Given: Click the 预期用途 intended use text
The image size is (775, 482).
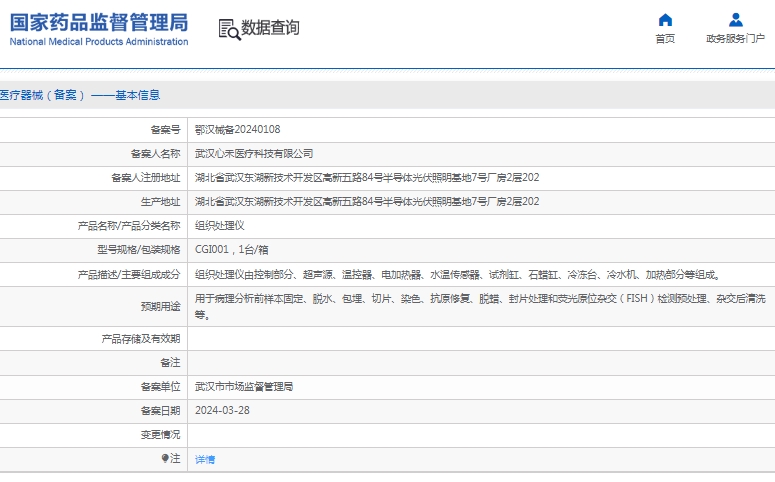Looking at the screenshot, I should 480,307.
